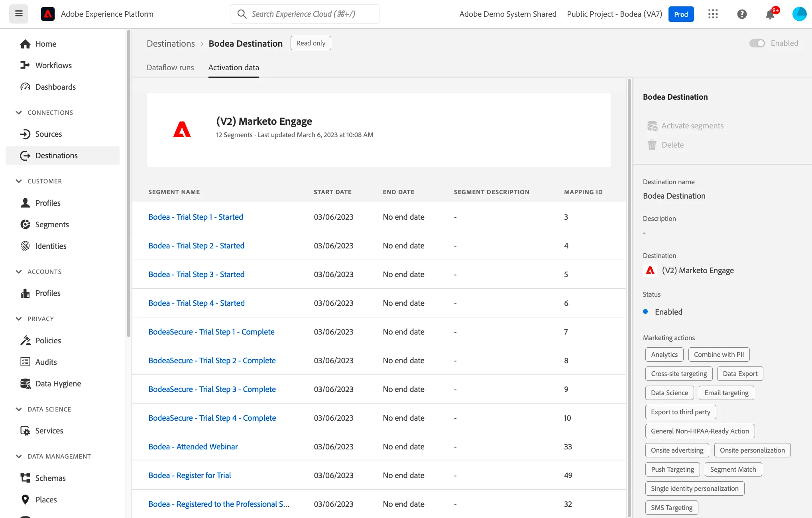Click the segment table vertical scrollbar
812x518 pixels.
point(629,297)
